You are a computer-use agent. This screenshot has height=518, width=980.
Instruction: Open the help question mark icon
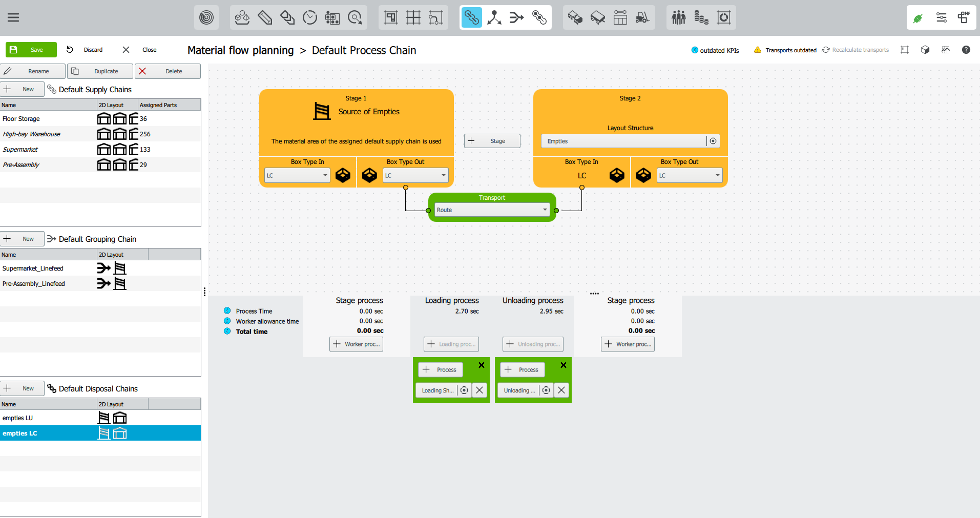point(966,50)
